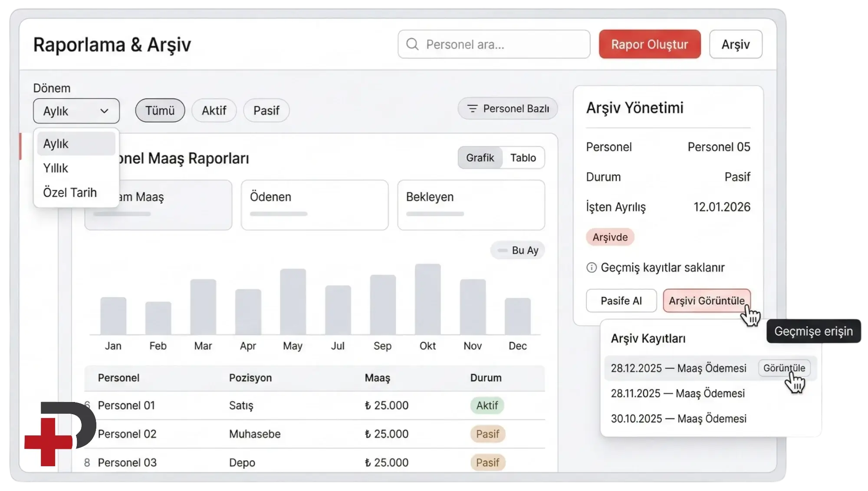Click the search magnifier icon
Viewport: 868px width, 491px height.
(412, 44)
